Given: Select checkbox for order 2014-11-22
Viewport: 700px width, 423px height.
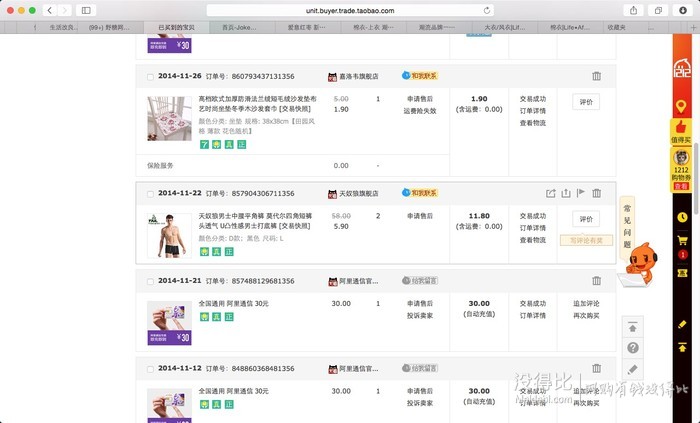Looking at the screenshot, I should coord(150,194).
